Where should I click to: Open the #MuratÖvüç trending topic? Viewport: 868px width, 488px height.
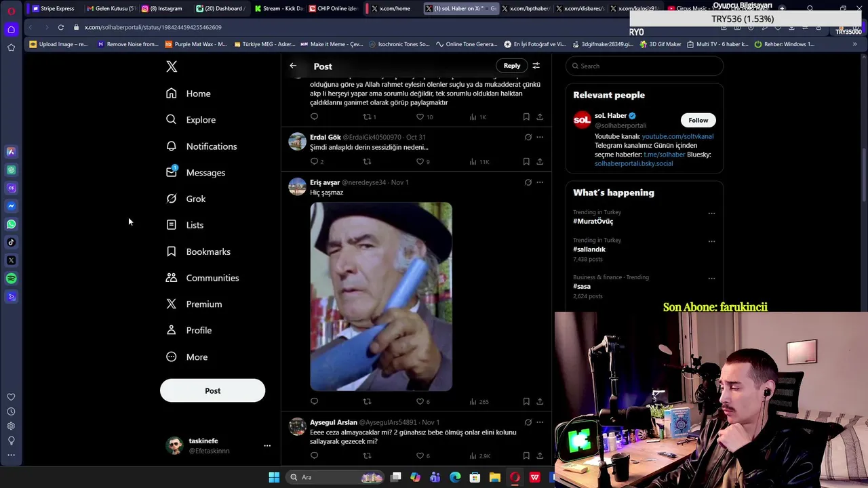(x=593, y=222)
